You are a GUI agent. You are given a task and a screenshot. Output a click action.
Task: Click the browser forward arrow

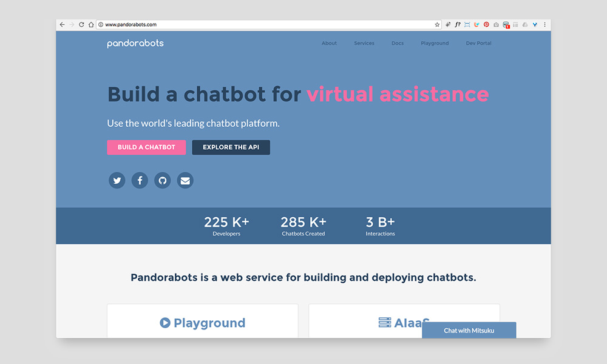pyautogui.click(x=72, y=24)
